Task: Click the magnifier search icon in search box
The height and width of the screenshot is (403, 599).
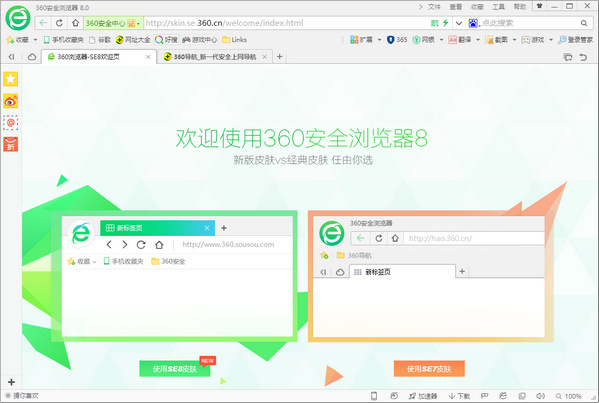Action: tap(584, 23)
